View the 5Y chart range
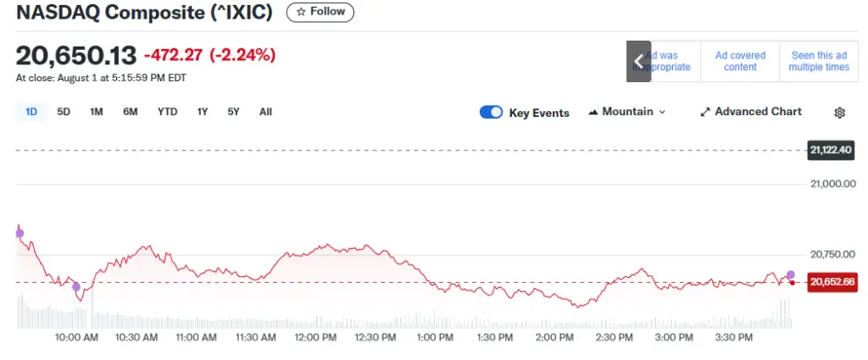 click(x=233, y=111)
